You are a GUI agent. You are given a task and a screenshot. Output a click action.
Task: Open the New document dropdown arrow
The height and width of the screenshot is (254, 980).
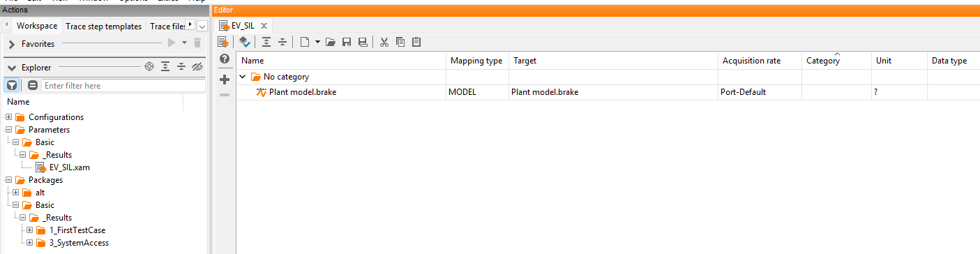317,42
